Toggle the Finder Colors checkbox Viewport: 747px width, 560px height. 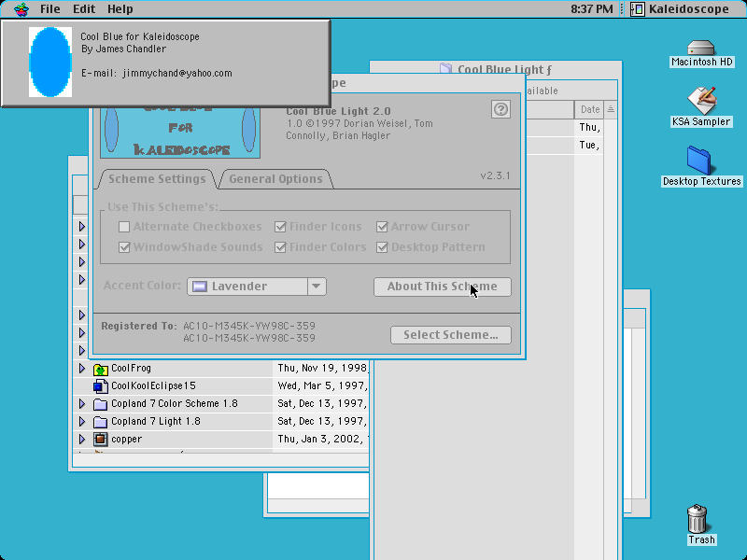tap(280, 247)
